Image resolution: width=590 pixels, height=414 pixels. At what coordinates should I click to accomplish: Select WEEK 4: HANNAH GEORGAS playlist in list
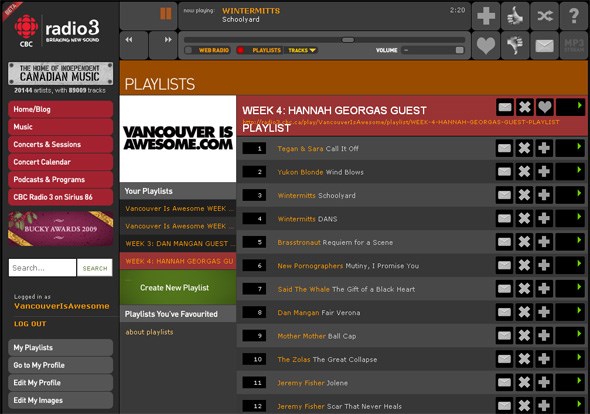pos(178,261)
